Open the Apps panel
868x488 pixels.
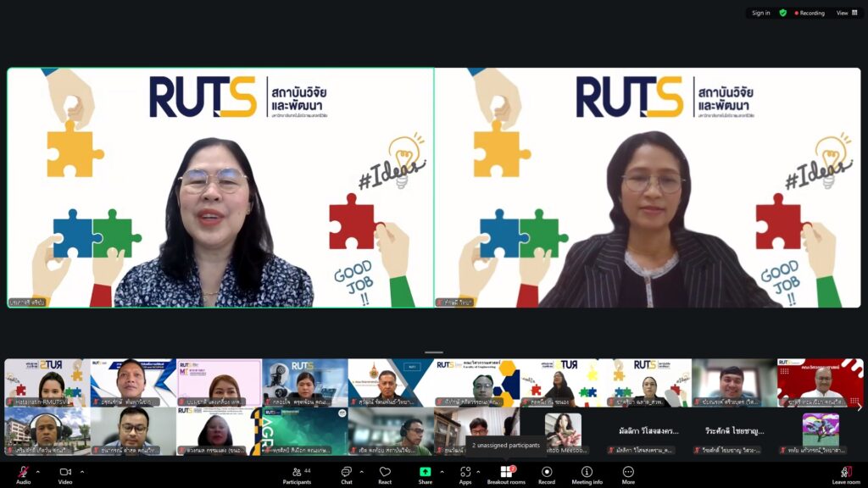coord(465,474)
